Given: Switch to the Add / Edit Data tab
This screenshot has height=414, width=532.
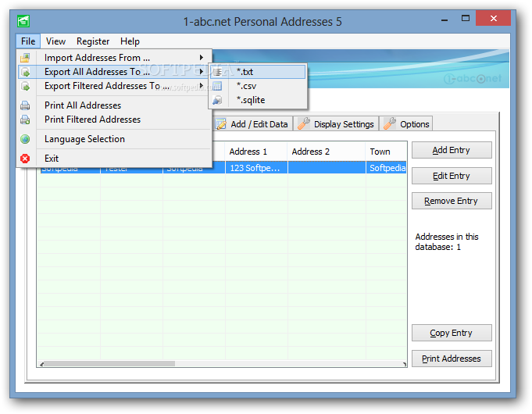Looking at the screenshot, I should pyautogui.click(x=252, y=124).
